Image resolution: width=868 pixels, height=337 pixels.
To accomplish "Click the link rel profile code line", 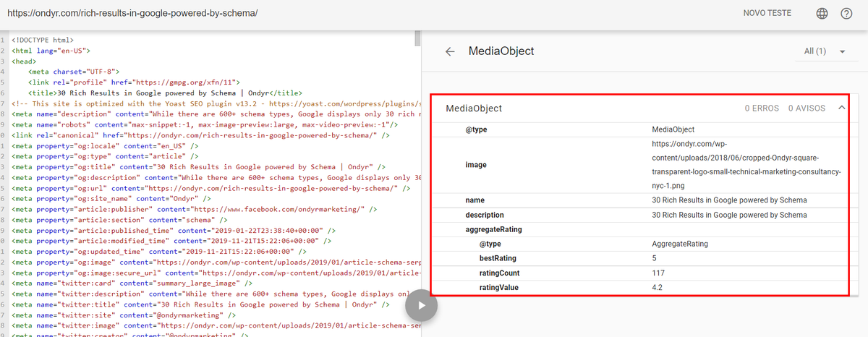I will click(134, 82).
